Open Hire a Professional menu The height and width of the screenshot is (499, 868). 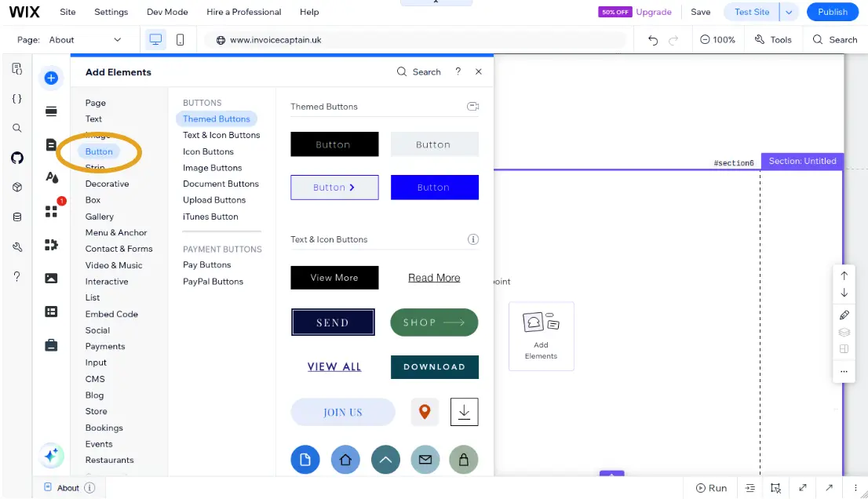click(x=243, y=12)
